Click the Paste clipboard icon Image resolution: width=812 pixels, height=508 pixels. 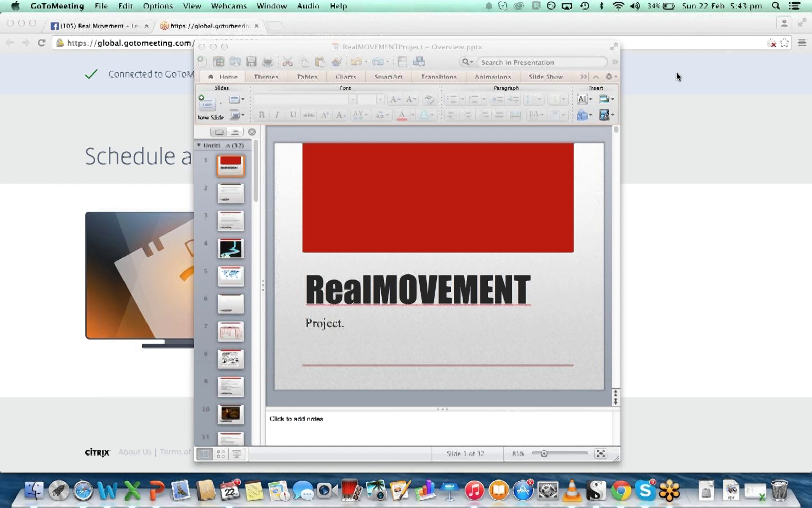pyautogui.click(x=320, y=62)
